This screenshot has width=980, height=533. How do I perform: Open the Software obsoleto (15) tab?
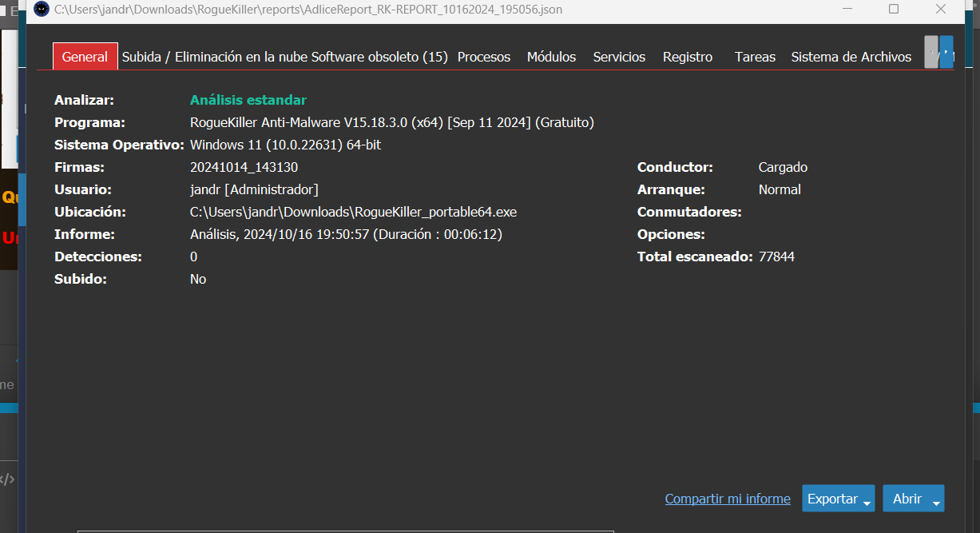(379, 58)
